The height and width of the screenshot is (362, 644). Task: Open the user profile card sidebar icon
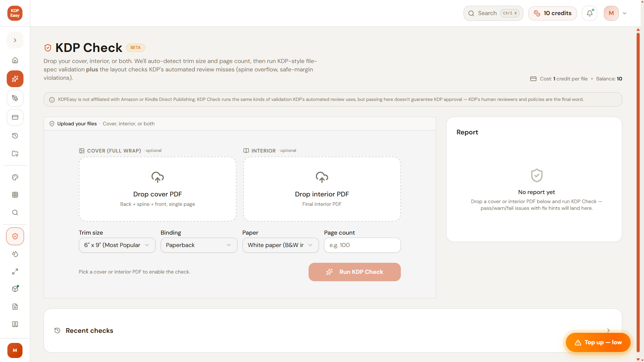point(15,324)
